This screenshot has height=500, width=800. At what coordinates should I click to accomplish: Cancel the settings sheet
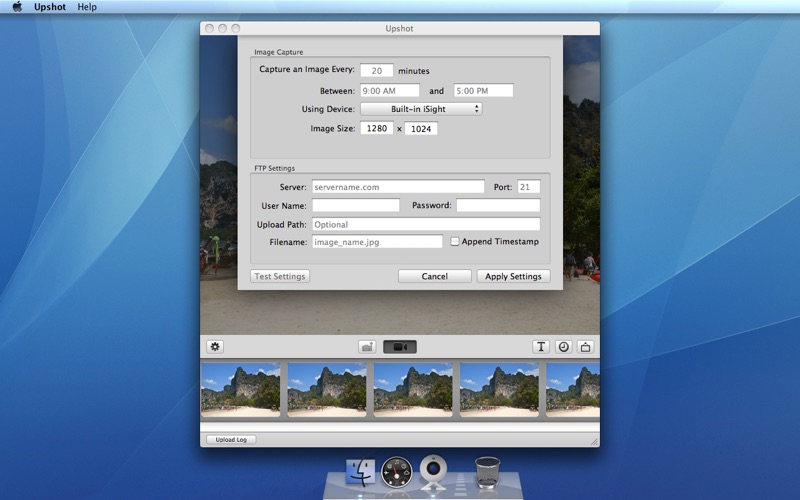[x=435, y=276]
